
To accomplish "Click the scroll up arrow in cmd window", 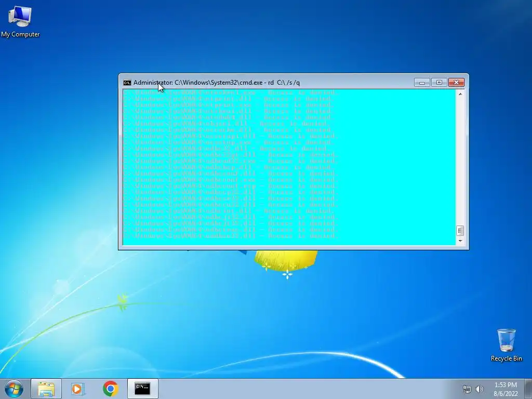I will 460,94.
